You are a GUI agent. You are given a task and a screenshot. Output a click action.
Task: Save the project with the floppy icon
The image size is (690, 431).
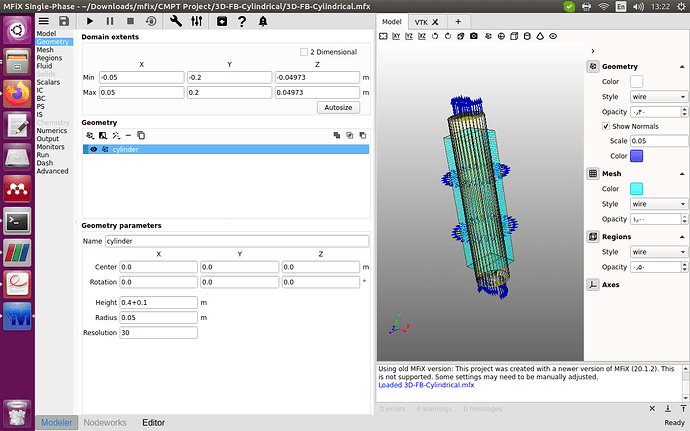(x=64, y=21)
